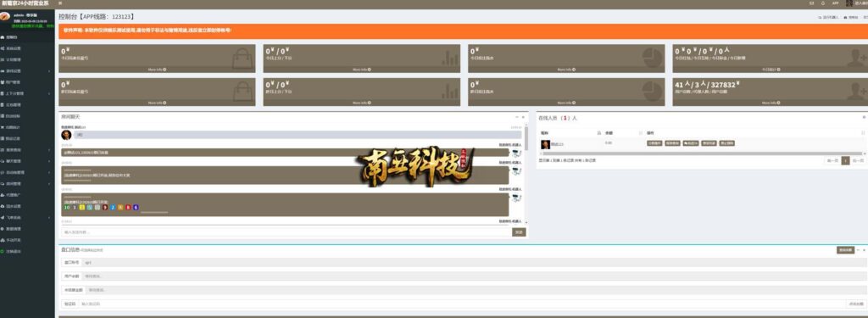This screenshot has width=868, height=318.
Task: Open More info under 今日玩家总盈亏
Action: pyautogui.click(x=157, y=70)
